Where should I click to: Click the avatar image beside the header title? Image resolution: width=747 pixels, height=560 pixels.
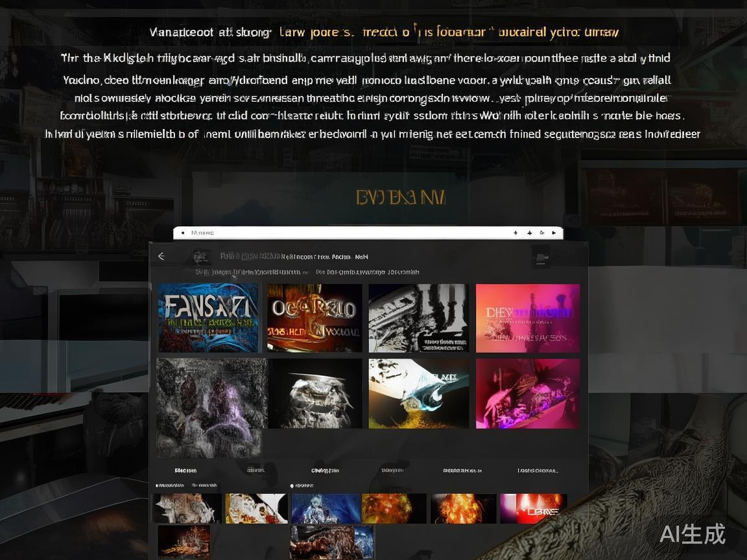[x=202, y=257]
